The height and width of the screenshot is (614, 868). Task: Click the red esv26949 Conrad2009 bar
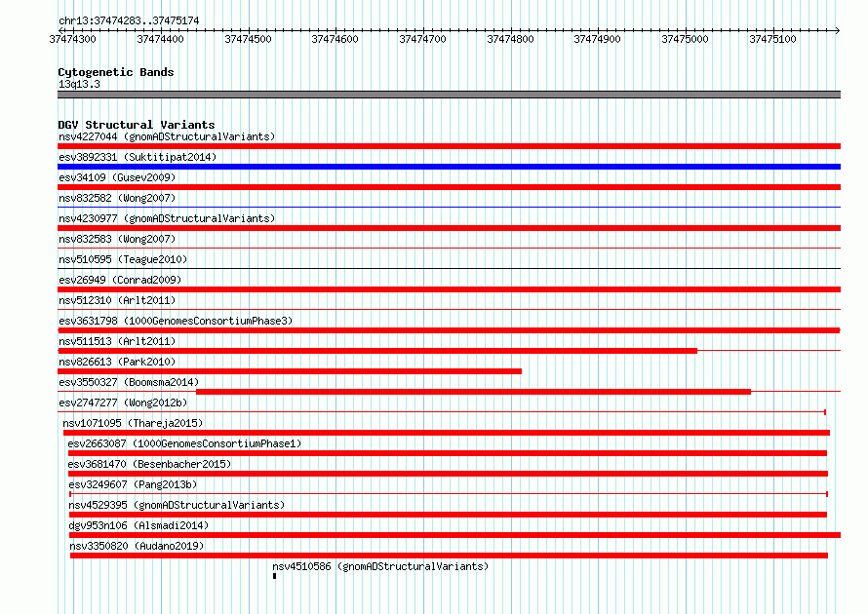[449, 289]
